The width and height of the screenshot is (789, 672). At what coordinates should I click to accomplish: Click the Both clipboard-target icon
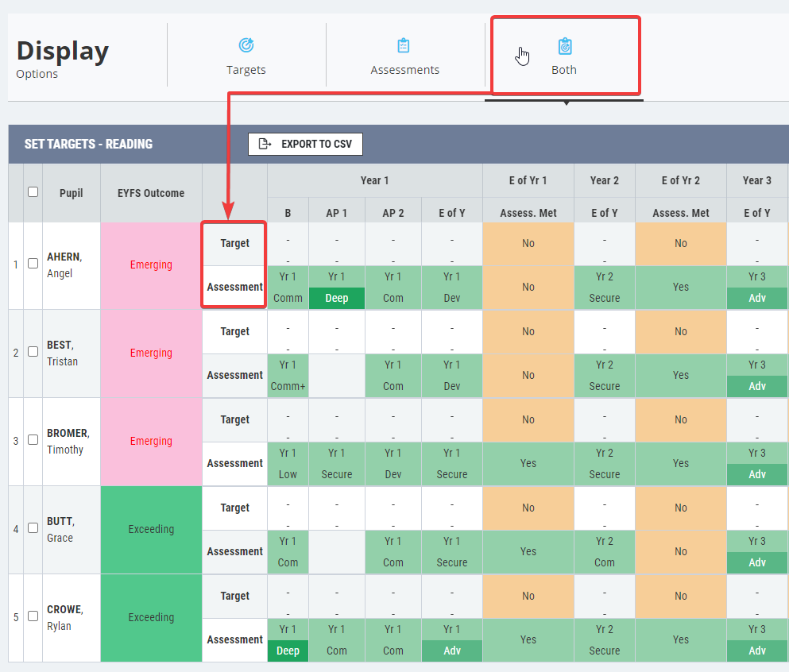coord(565,46)
